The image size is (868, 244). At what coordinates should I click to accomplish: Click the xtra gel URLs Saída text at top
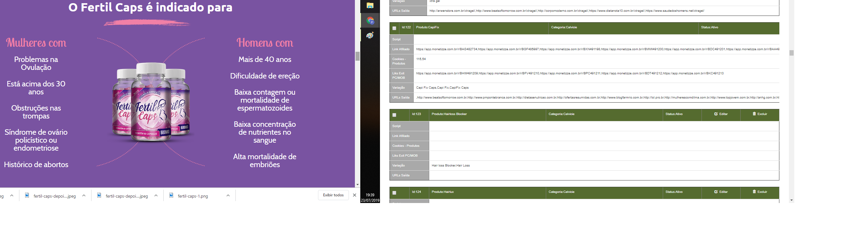click(x=567, y=11)
